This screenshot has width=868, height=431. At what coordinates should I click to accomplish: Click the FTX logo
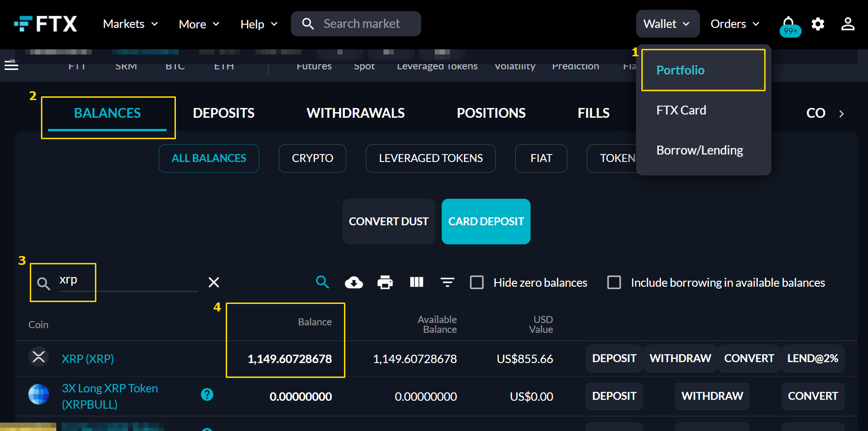click(x=45, y=24)
